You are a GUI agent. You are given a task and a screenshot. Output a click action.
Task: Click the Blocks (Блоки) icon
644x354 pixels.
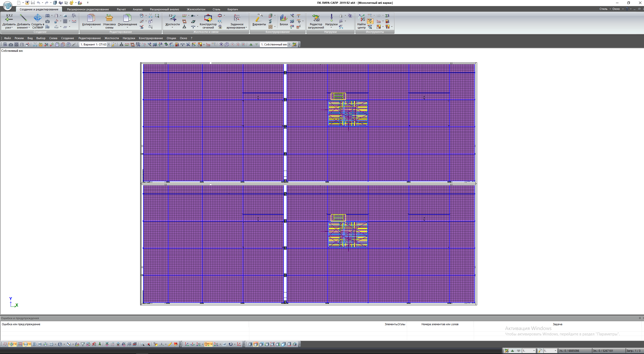point(284,18)
